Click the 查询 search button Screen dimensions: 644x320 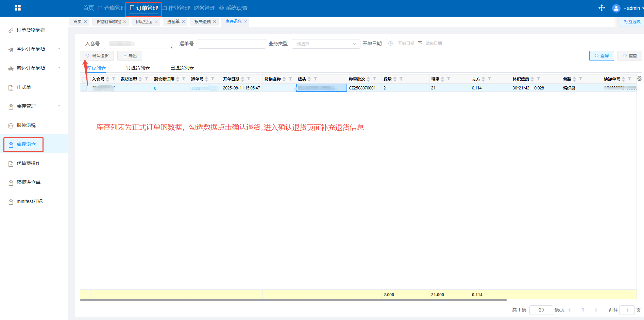(x=601, y=56)
